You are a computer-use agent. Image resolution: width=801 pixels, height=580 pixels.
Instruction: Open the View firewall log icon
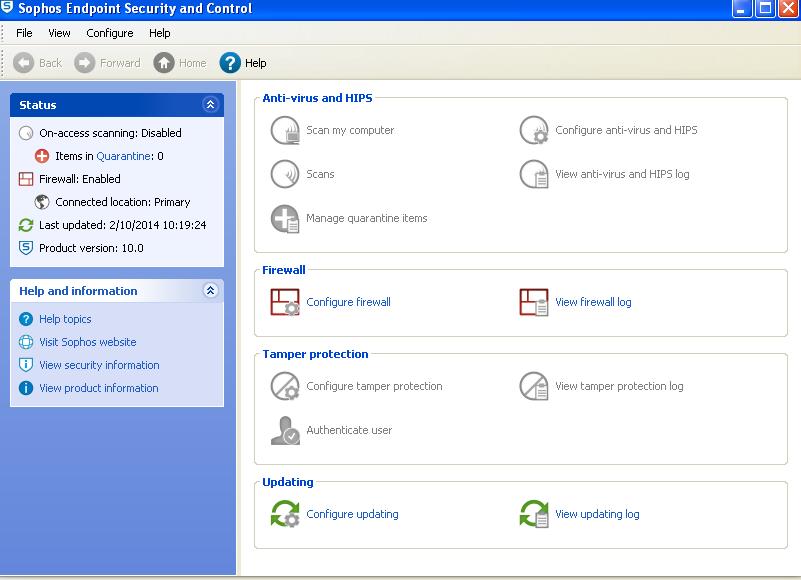tap(534, 302)
